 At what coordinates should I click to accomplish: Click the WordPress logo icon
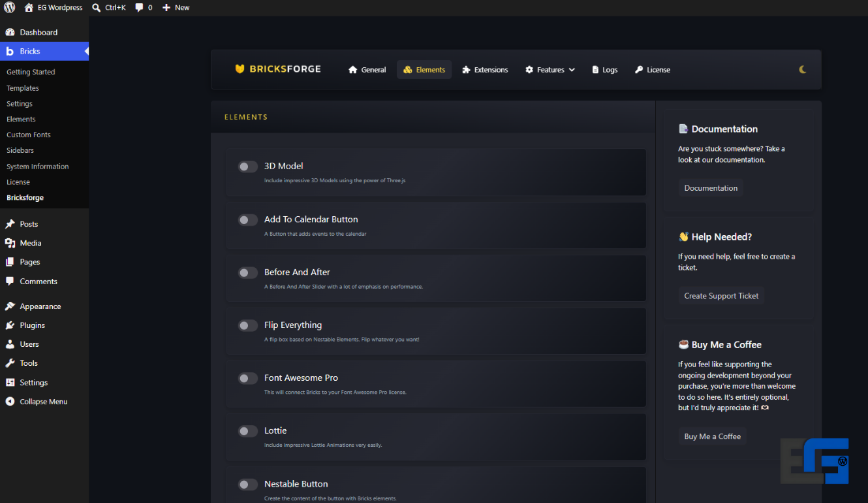(9, 7)
